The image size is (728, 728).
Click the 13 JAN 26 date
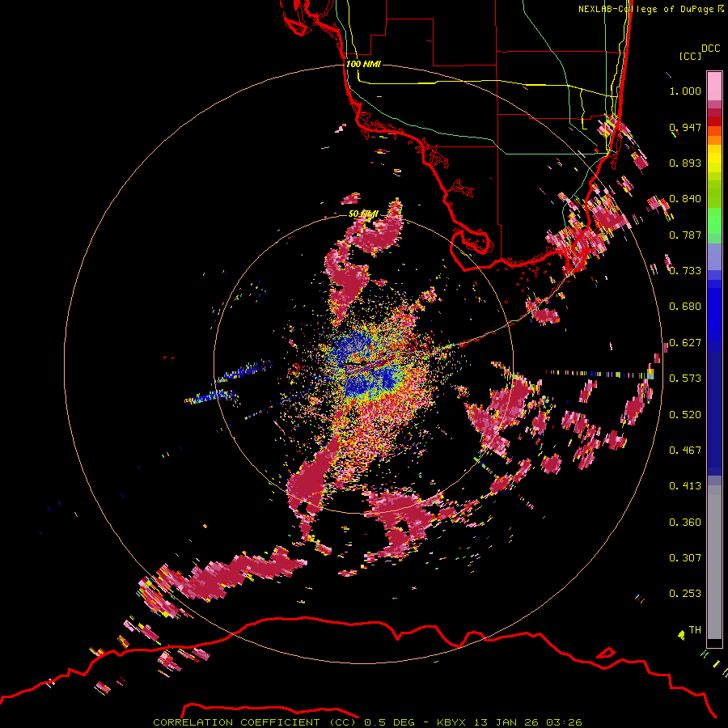click(506, 722)
